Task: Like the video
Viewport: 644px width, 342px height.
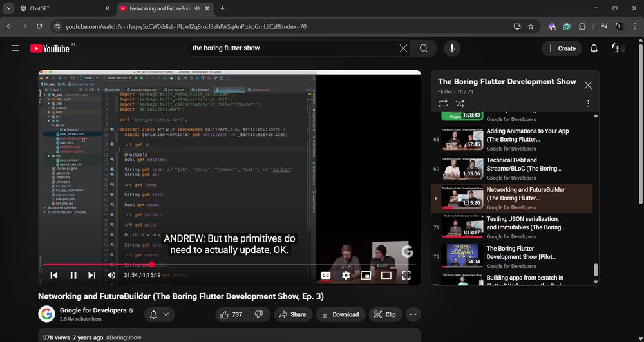Action: (x=231, y=314)
